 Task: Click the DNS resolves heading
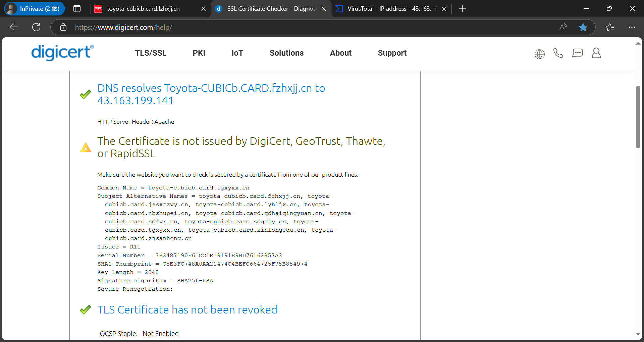pyautogui.click(x=211, y=94)
